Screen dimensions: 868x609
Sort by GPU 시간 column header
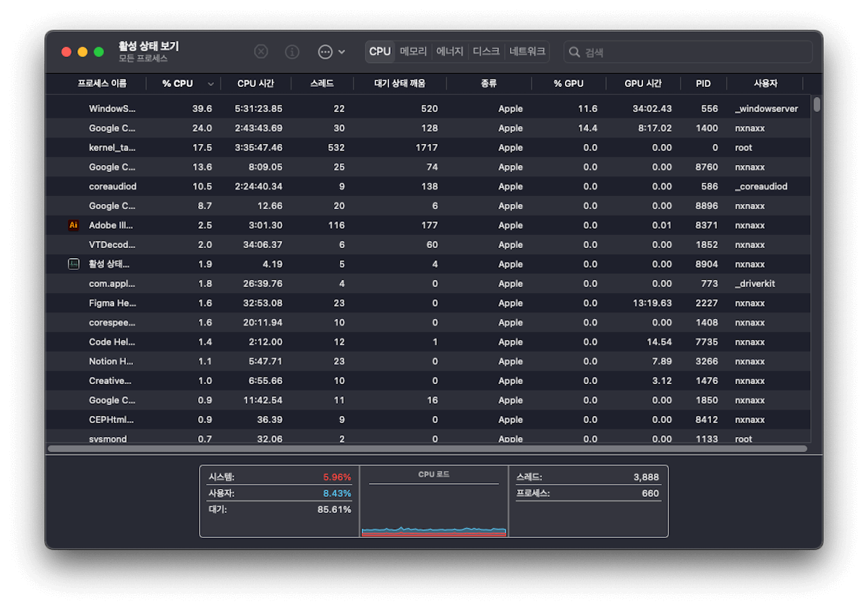click(x=643, y=83)
